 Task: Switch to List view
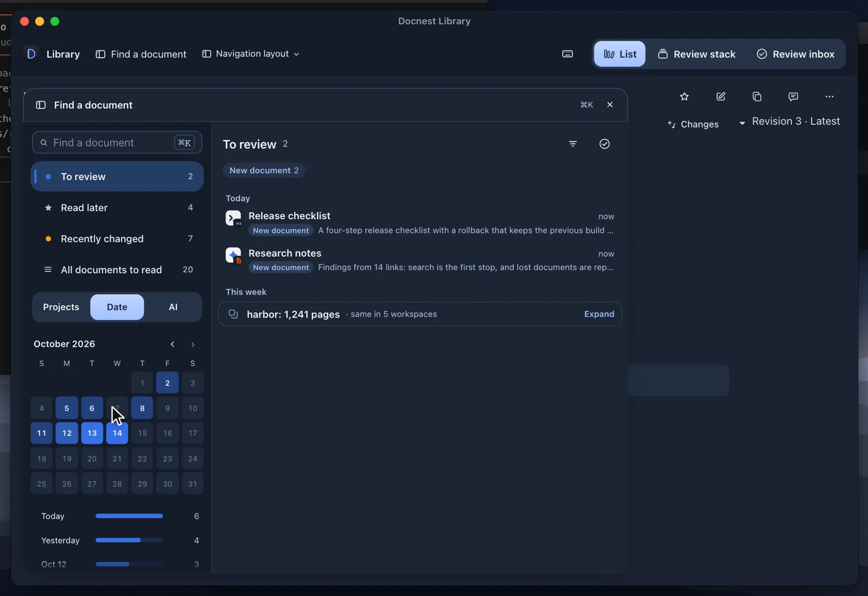point(620,54)
